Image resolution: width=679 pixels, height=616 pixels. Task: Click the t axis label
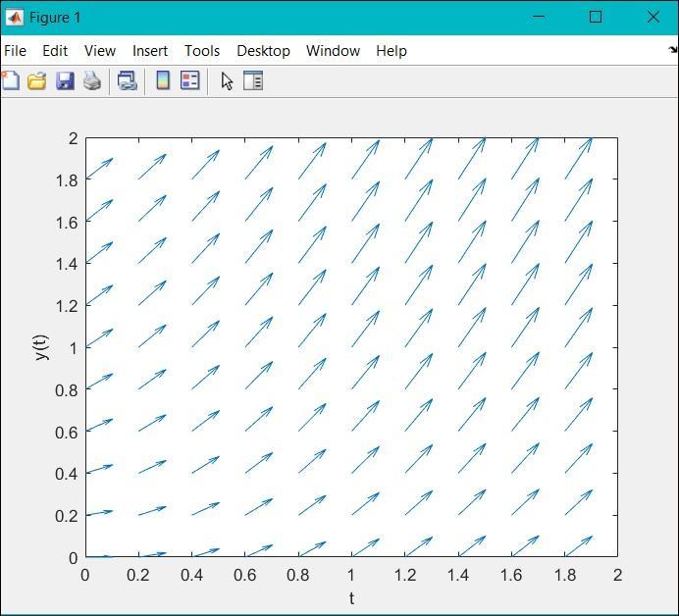(x=351, y=598)
